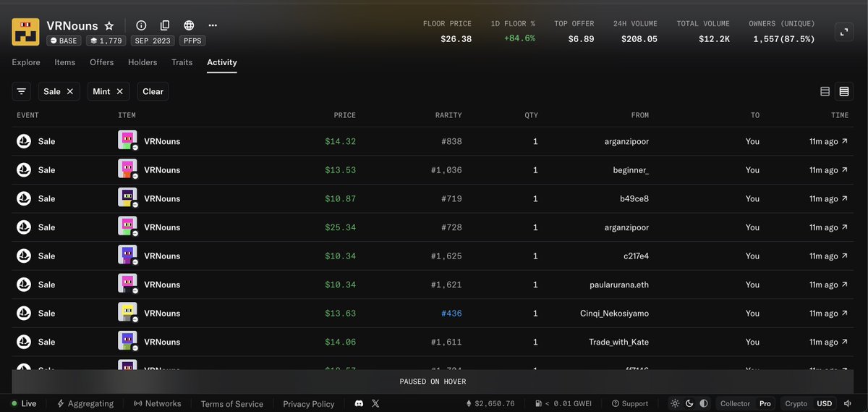This screenshot has height=412, width=868.
Task: Select the Activity tab
Action: pos(222,62)
